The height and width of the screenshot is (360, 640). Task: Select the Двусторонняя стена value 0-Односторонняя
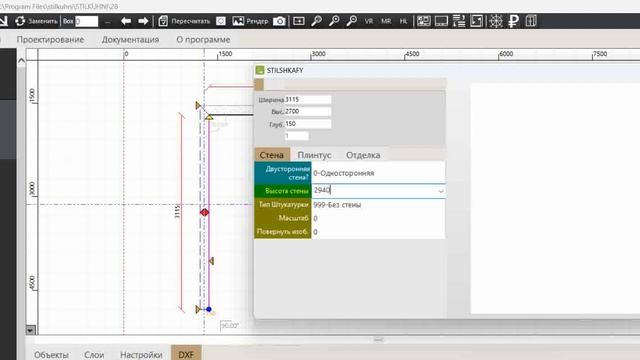[x=378, y=173]
